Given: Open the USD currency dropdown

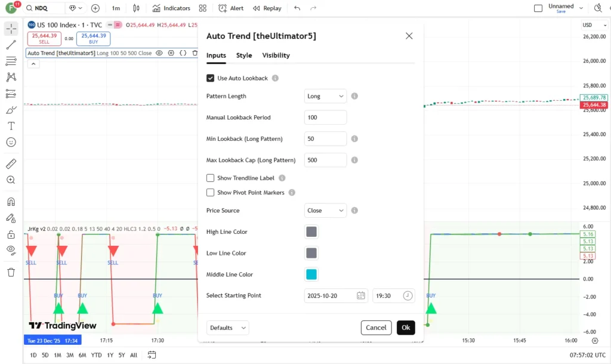Looking at the screenshot, I should [x=595, y=25].
